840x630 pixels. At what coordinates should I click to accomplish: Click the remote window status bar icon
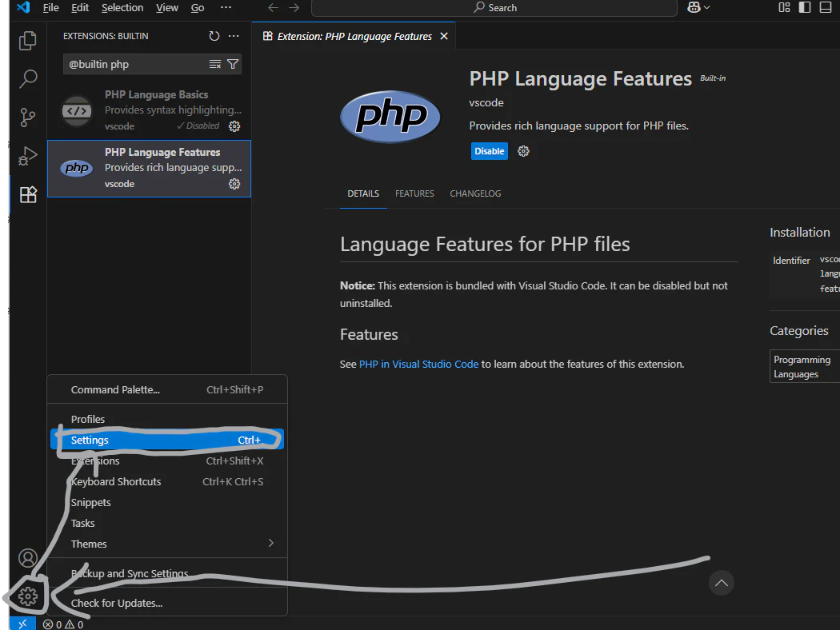click(x=22, y=624)
